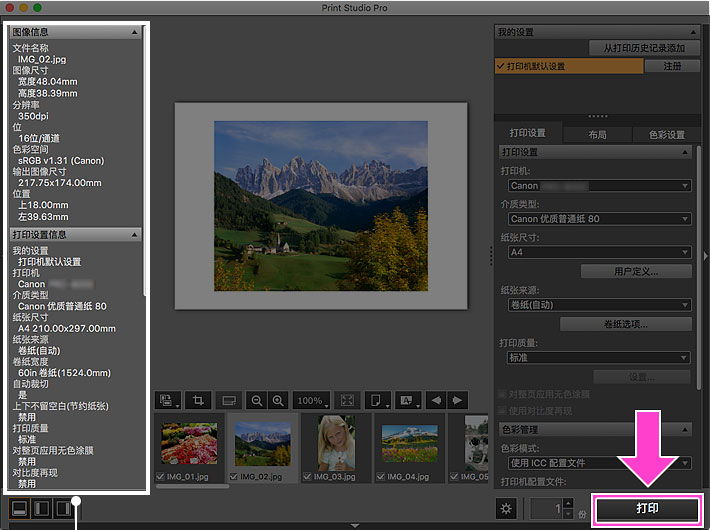Switch to the 打印设置 tab

click(528, 133)
